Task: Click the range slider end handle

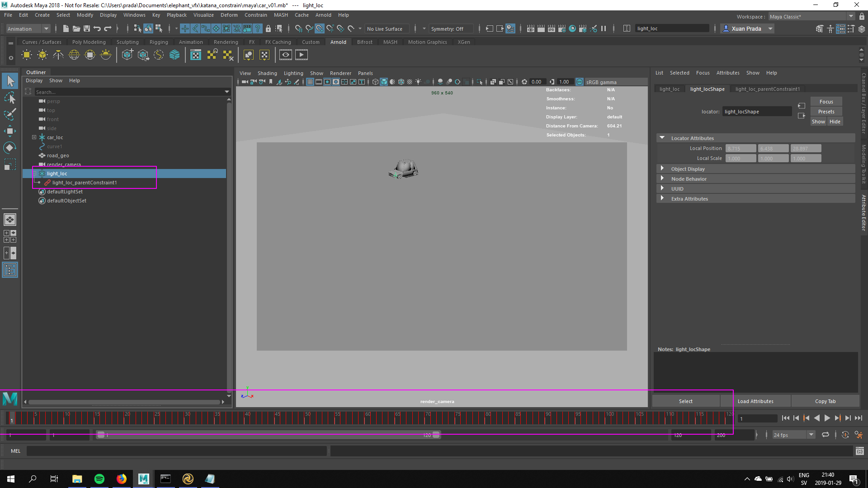Action: pyautogui.click(x=436, y=435)
